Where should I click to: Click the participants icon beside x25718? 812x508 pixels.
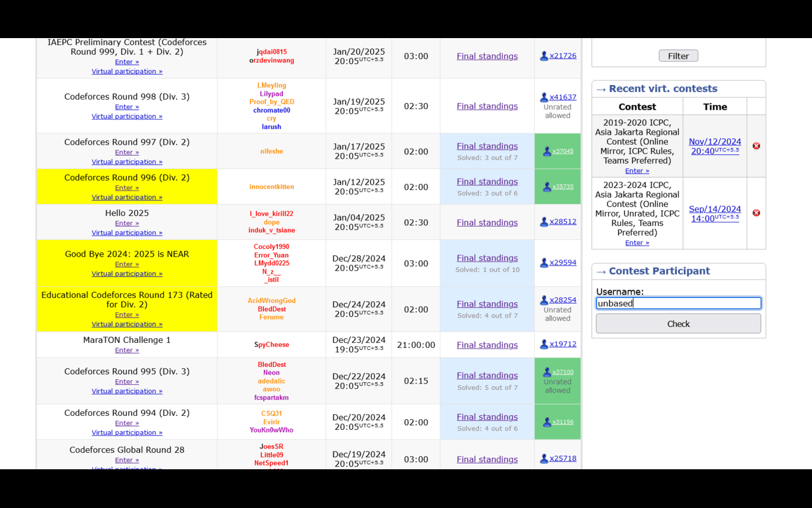[544, 458]
